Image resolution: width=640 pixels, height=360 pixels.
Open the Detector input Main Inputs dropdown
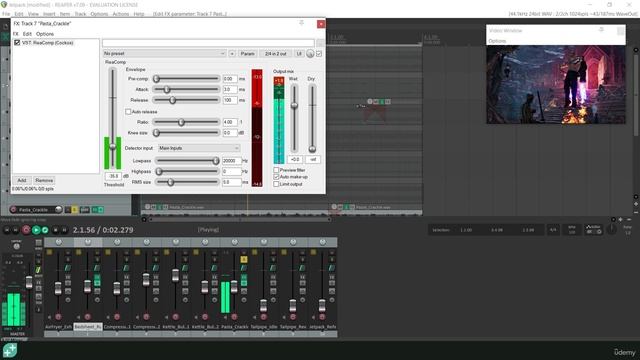coord(199,148)
